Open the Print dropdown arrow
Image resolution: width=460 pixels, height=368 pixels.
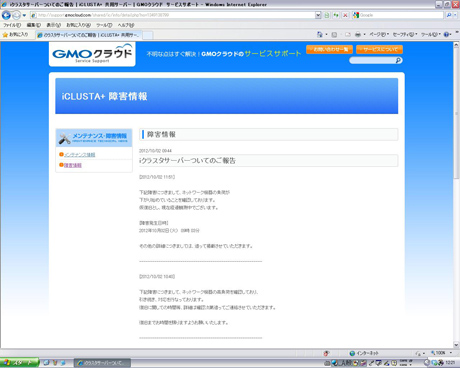[x=364, y=34]
